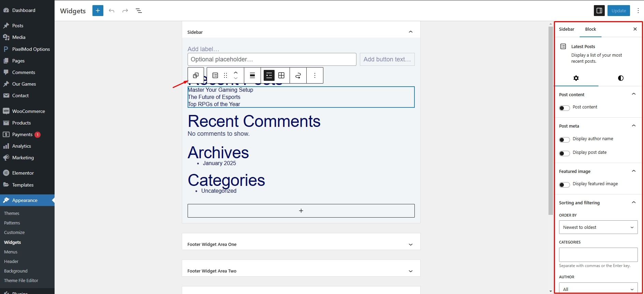Click the Add label search label field
Viewport: 644px width, 294px height.
point(203,49)
